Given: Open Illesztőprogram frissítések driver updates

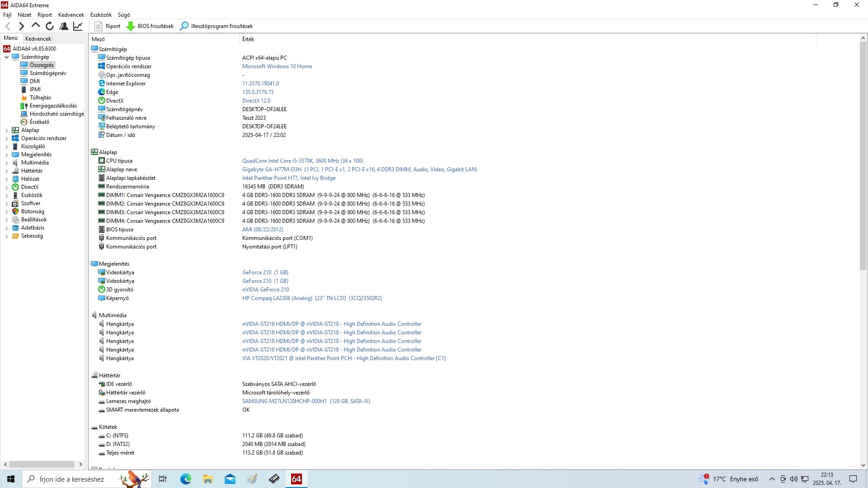Looking at the screenshot, I should [216, 26].
